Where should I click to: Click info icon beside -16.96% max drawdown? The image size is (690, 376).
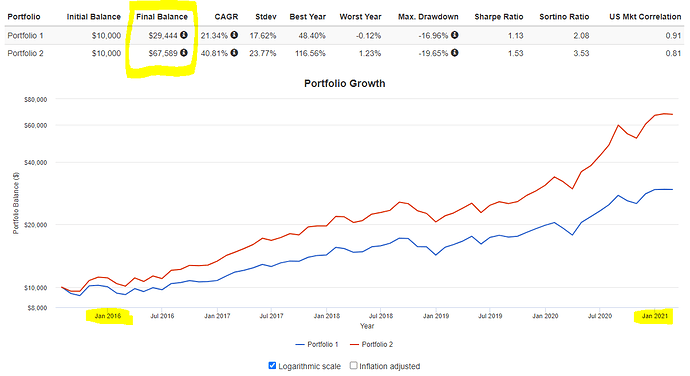455,35
